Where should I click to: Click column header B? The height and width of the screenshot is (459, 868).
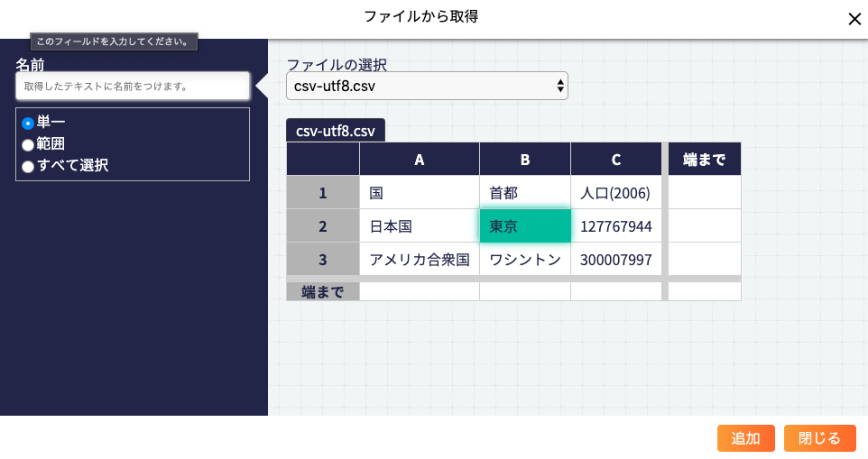525,160
